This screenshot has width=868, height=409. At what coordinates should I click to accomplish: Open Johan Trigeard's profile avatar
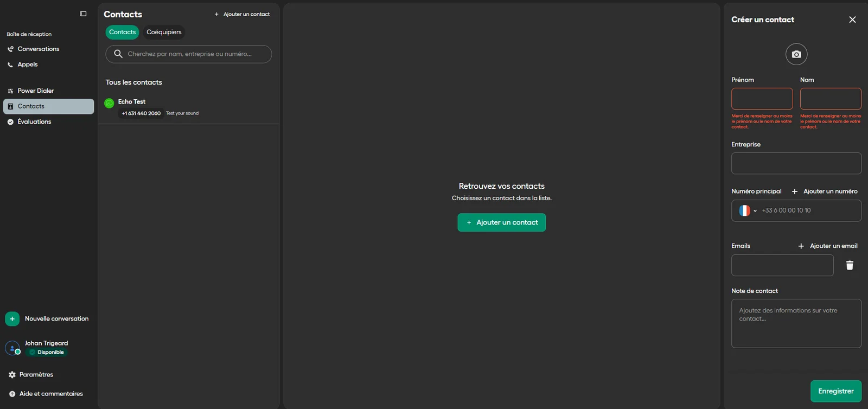click(12, 348)
